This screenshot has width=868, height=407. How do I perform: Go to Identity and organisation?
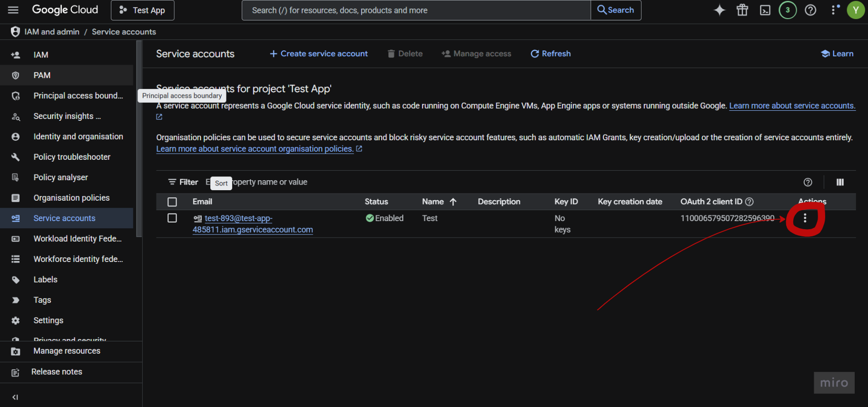(67, 136)
